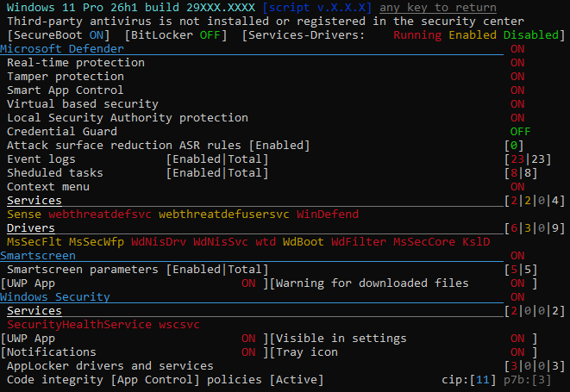Viewport: 570px width, 392px height.
Task: Click the cip:[11] value
Action: [469, 380]
